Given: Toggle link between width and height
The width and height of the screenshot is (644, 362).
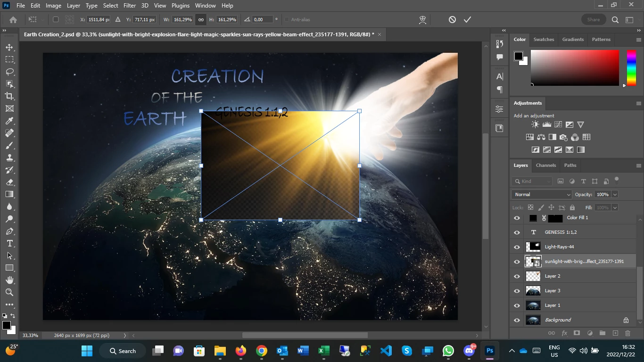Looking at the screenshot, I should coord(201,20).
